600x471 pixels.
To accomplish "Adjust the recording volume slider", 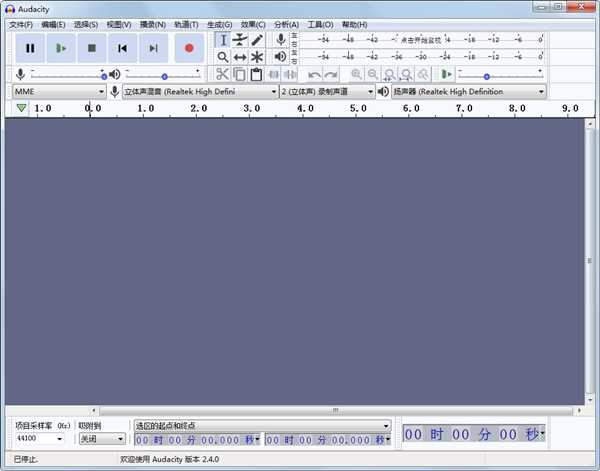I will [68, 75].
